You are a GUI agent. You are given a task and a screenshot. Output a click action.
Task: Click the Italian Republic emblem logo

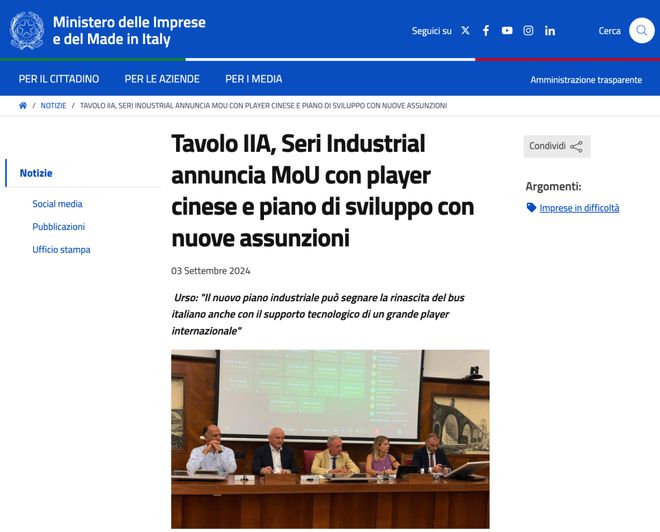click(x=27, y=30)
